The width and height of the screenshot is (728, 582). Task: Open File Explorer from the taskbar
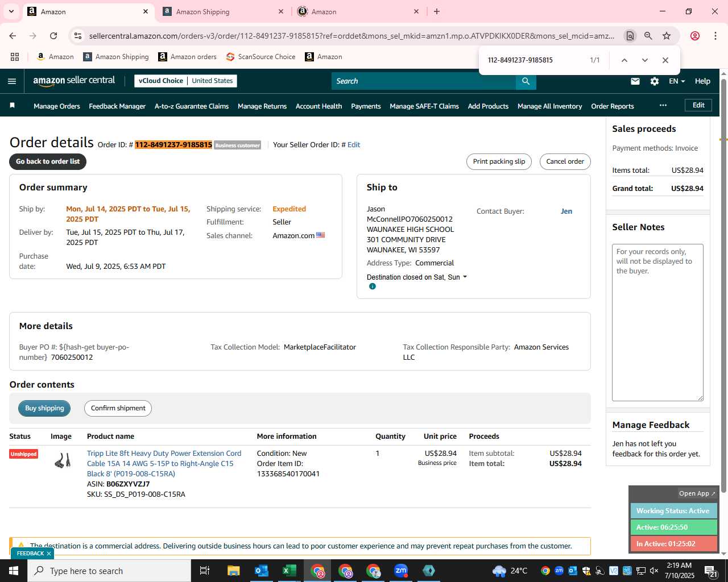point(233,571)
